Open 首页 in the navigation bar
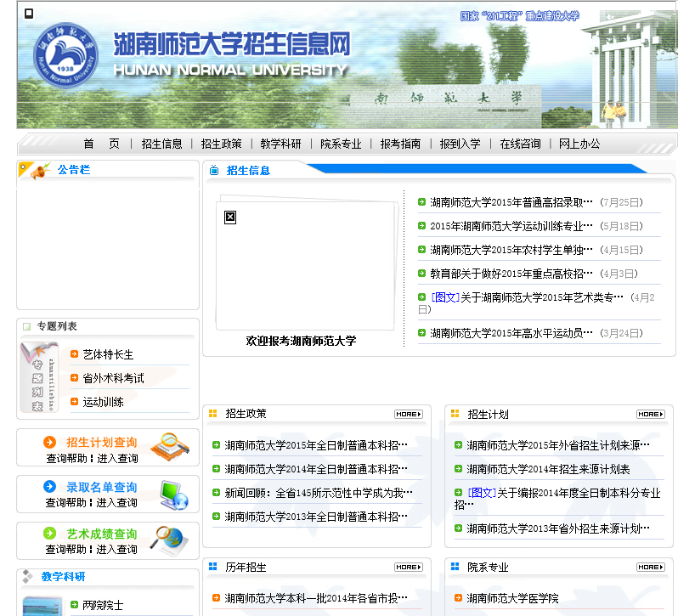The image size is (678, 616). pos(102,144)
